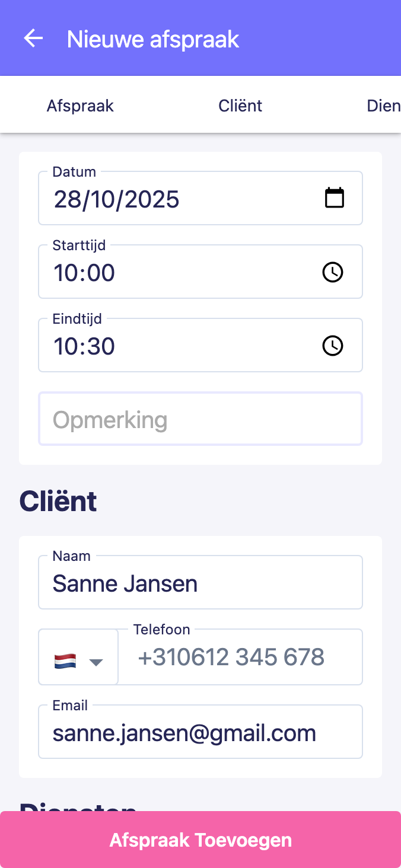Viewport: 401px width, 868px height.
Task: Open the clock picker for Eindtijd
Action: [332, 346]
